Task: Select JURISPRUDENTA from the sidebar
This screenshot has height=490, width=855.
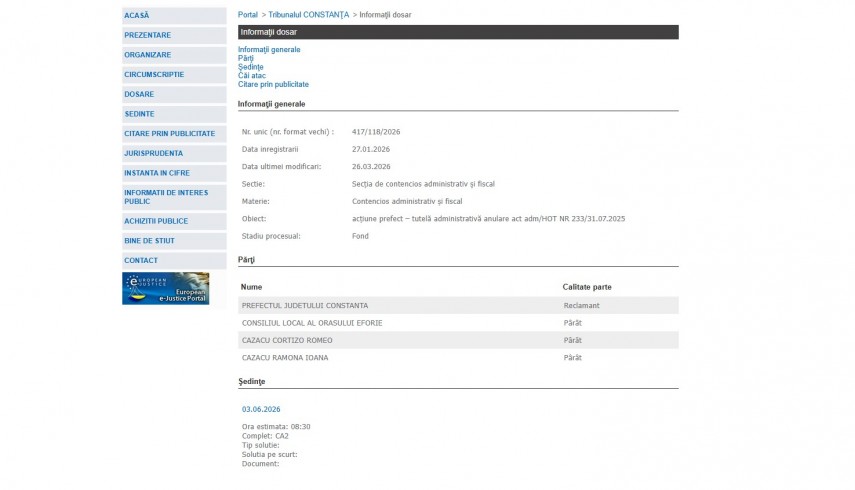Action: pos(153,153)
